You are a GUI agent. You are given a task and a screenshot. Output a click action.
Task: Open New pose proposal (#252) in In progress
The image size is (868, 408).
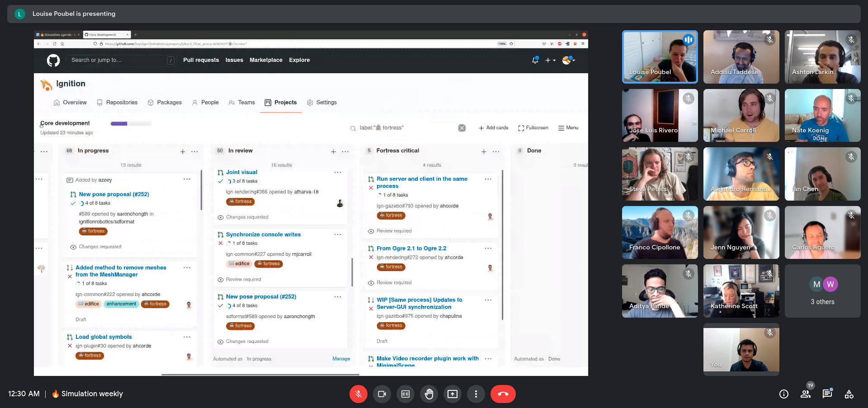(114, 194)
